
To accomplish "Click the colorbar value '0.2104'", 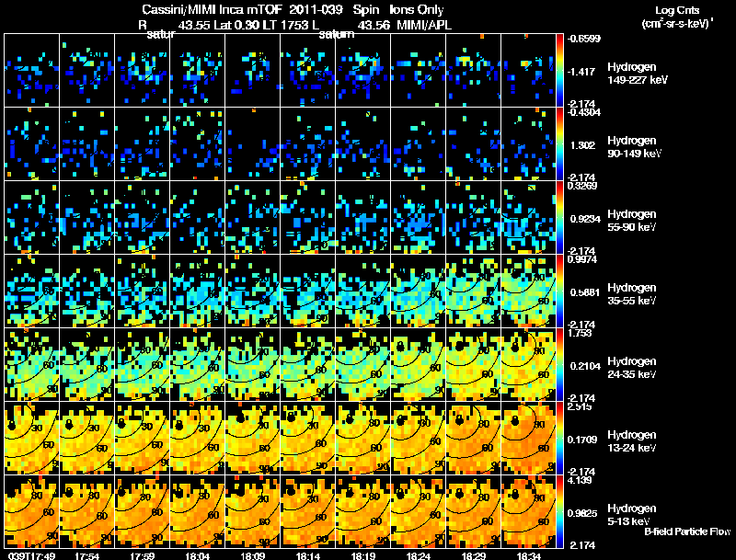I will (x=585, y=366).
